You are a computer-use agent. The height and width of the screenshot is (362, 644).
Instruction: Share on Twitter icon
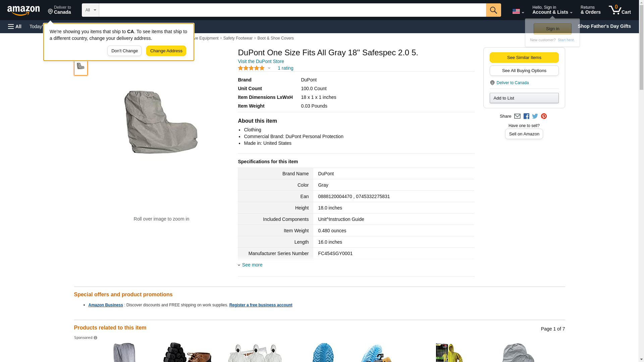pyautogui.click(x=535, y=116)
